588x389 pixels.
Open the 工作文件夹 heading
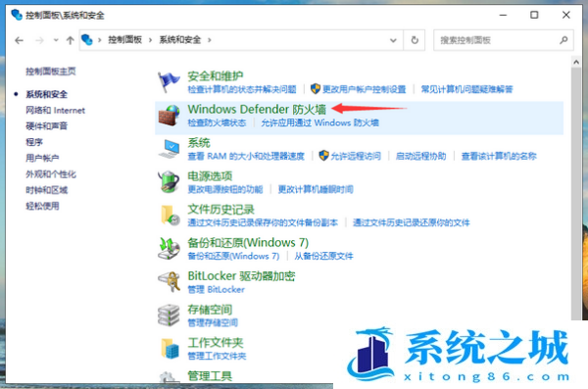click(216, 342)
